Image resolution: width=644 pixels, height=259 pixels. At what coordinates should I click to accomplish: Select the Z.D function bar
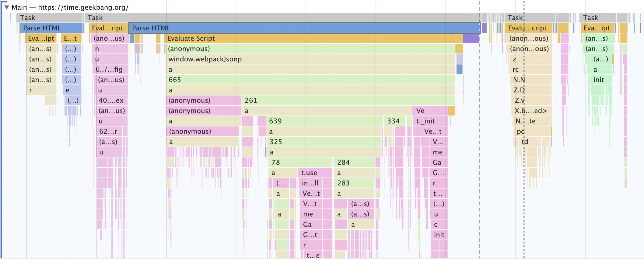pos(531,90)
